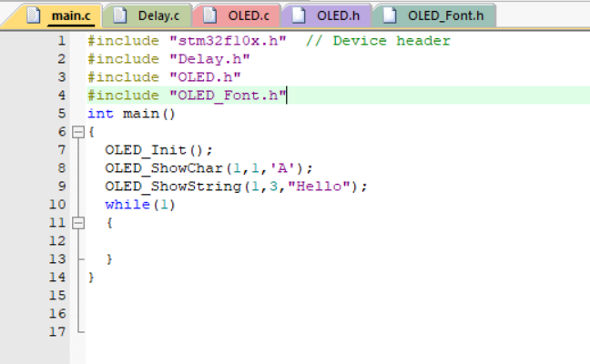Collapse the while loop block at line 11
The image size is (590, 364).
[78, 223]
